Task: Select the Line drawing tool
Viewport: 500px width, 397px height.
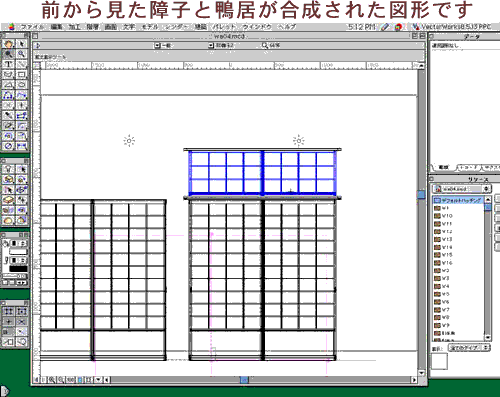Action: 22,64
